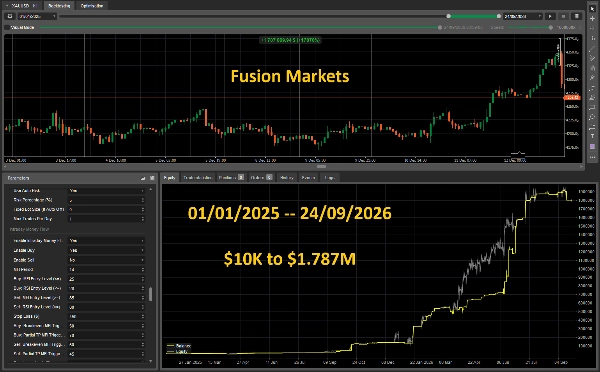Click the Parameters scrollbar up arrow
Screen dimensions: 600x372
click(150, 189)
